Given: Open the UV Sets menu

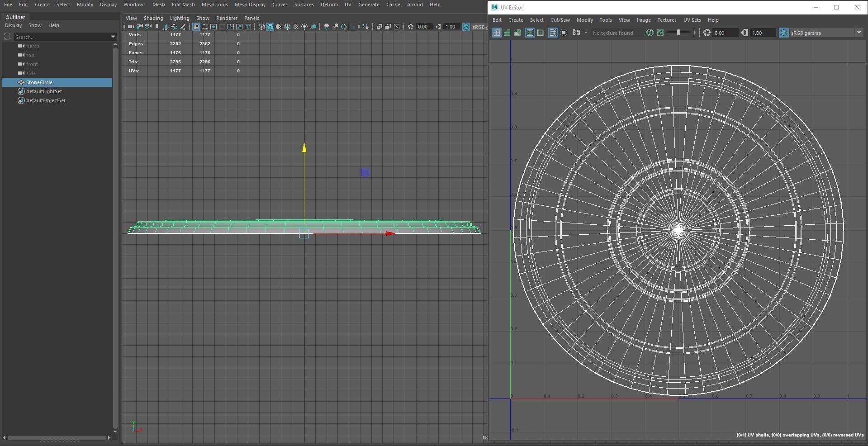Looking at the screenshot, I should [x=692, y=20].
